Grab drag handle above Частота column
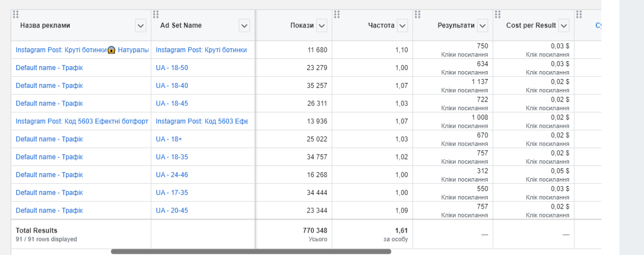 click(337, 15)
